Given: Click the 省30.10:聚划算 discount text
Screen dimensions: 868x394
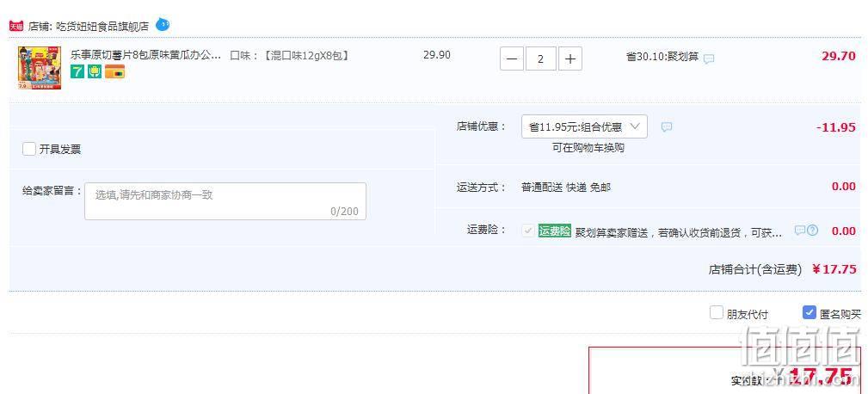Looking at the screenshot, I should 662,57.
